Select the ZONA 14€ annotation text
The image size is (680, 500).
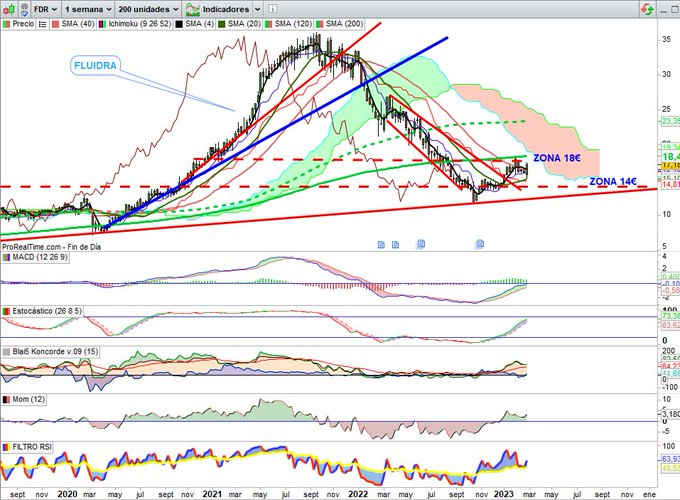(613, 181)
